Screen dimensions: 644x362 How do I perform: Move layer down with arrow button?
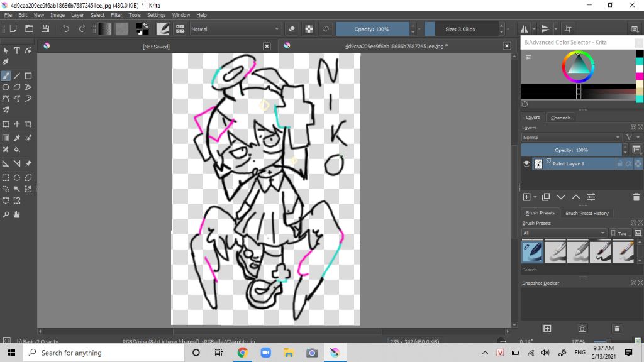561,197
